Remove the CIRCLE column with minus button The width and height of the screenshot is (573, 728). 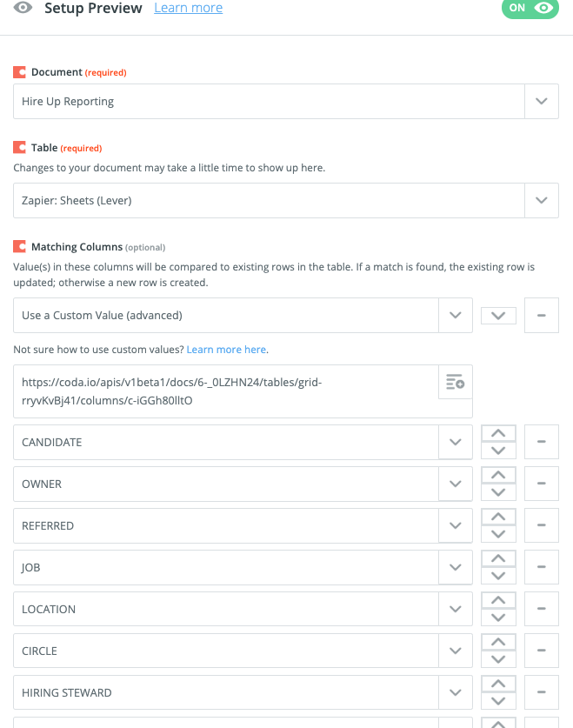pyautogui.click(x=541, y=651)
